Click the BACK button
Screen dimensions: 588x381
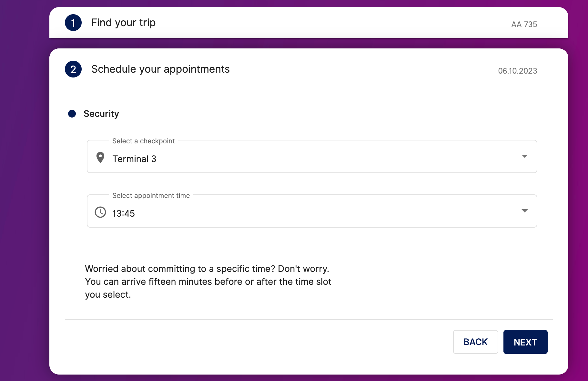pos(476,342)
